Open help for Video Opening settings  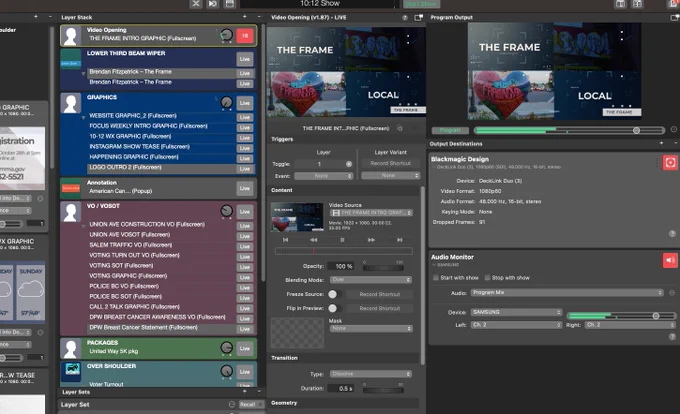tap(405, 18)
